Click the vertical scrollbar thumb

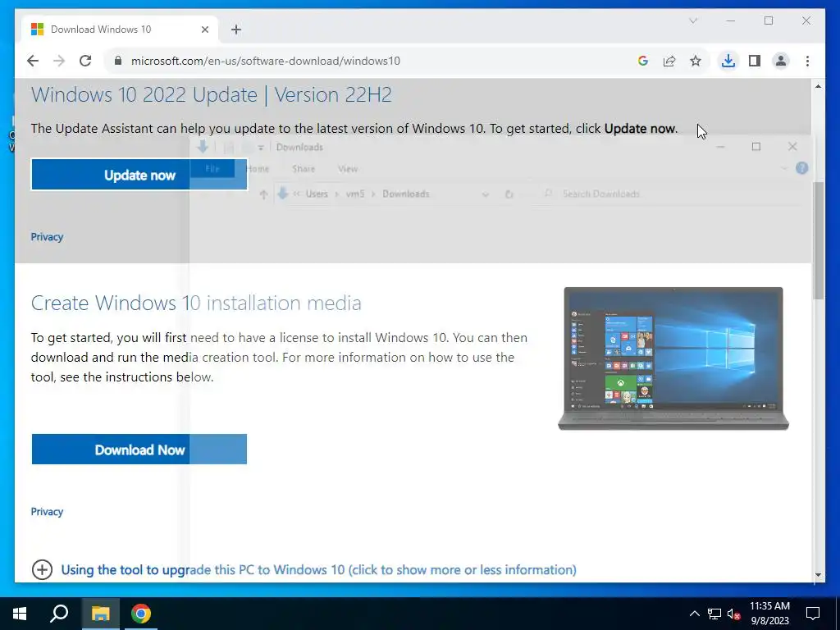(x=818, y=240)
